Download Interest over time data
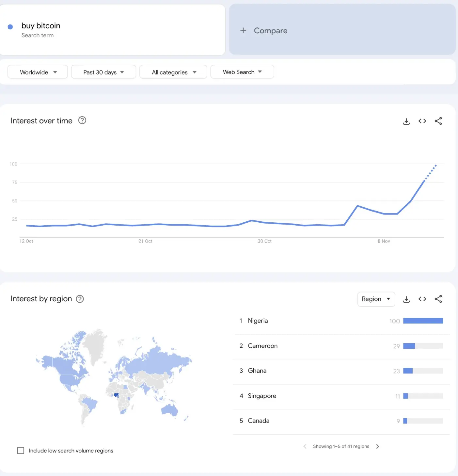 (x=406, y=121)
